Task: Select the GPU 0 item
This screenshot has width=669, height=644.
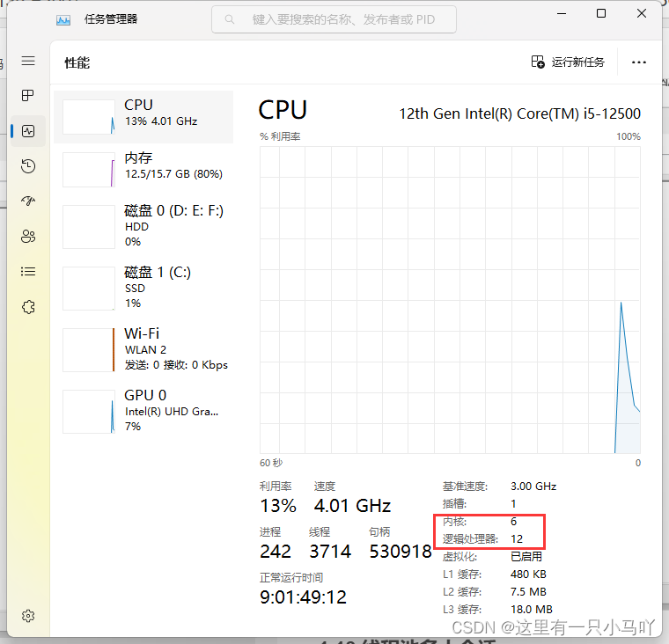Action: coord(143,411)
